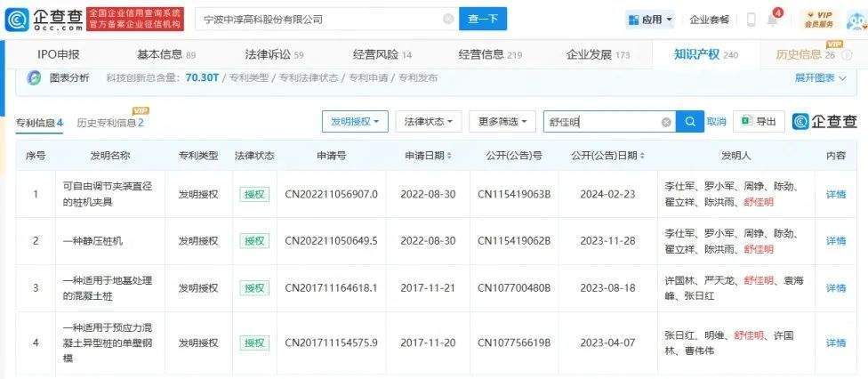
Task: Click the 取消 cancel link
Action: (x=716, y=121)
